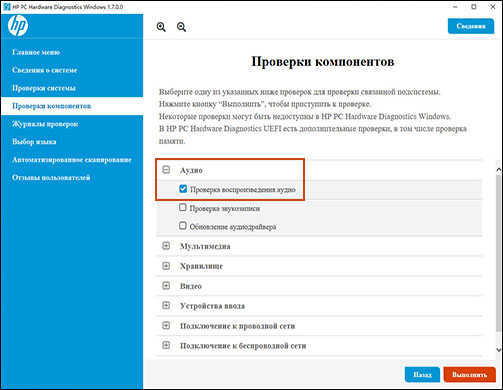The image size is (503, 390).
Task: Expand the Хранилище section
Action: pyautogui.click(x=166, y=266)
